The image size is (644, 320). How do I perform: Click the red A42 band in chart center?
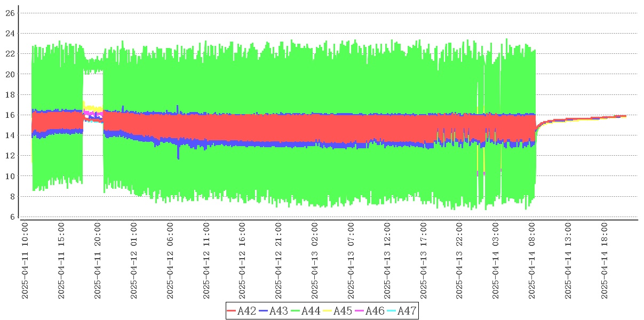click(x=320, y=128)
